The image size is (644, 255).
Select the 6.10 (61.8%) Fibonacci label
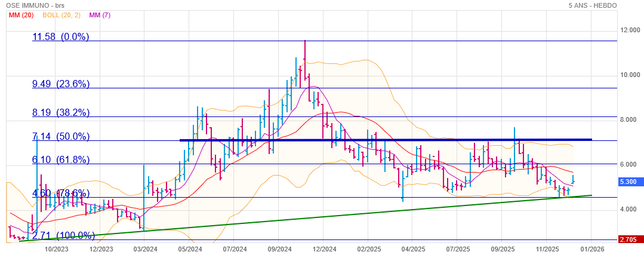click(x=60, y=160)
